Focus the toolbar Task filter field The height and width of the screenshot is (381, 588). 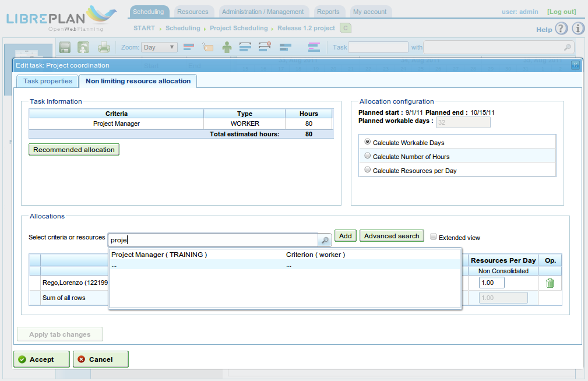pos(378,47)
